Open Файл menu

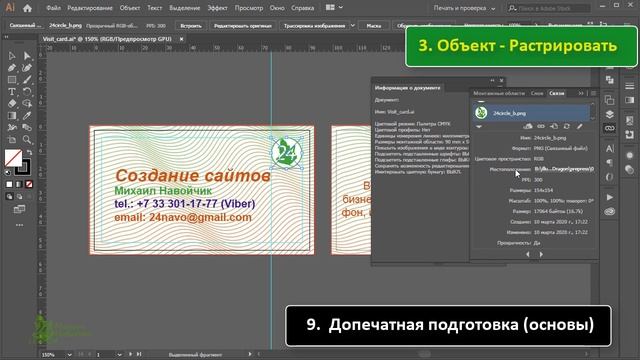click(x=53, y=8)
